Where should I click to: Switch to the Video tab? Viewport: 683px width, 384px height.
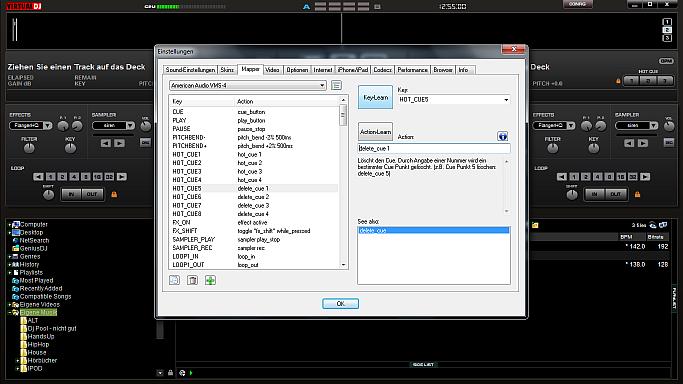(272, 70)
